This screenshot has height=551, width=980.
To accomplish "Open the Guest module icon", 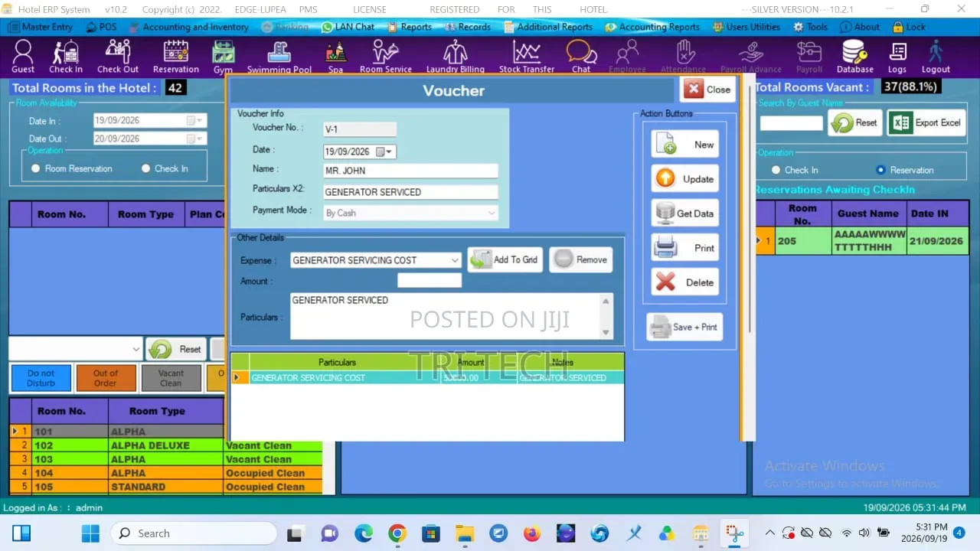I will [23, 57].
